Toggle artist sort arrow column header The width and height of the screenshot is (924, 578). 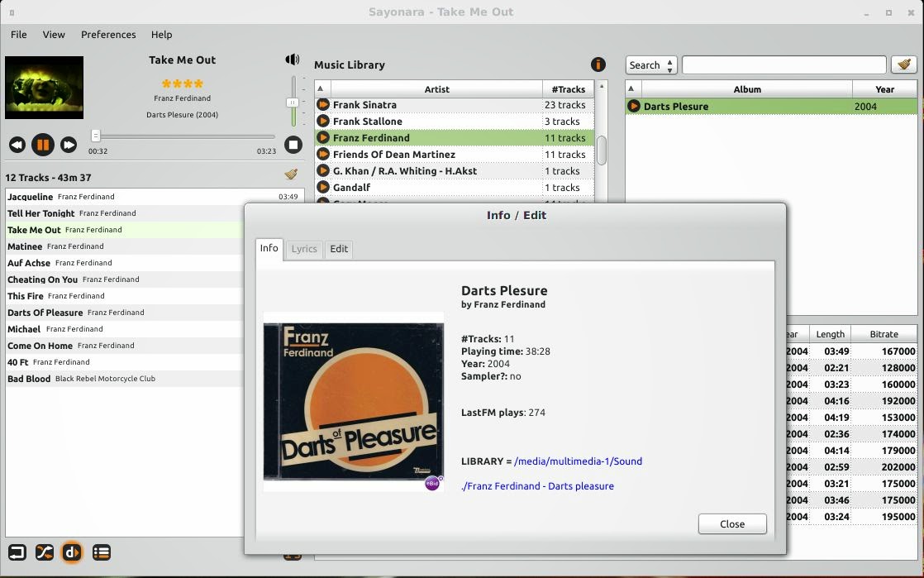pos(321,89)
